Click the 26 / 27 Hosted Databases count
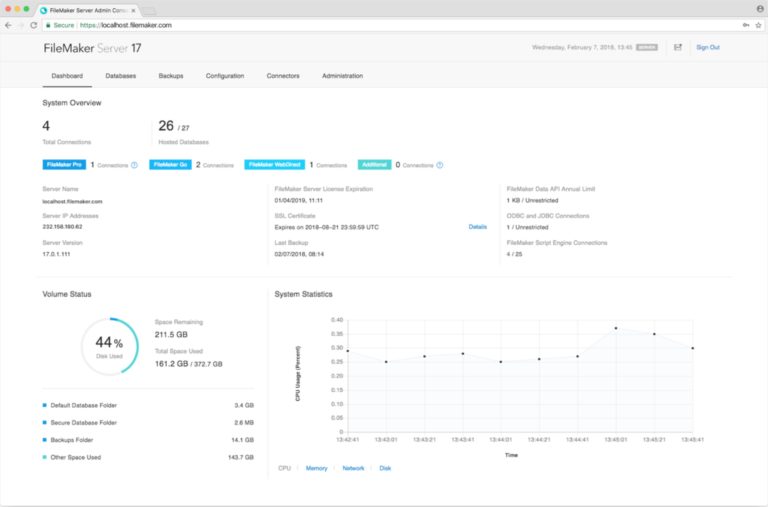768x507 pixels. click(174, 126)
